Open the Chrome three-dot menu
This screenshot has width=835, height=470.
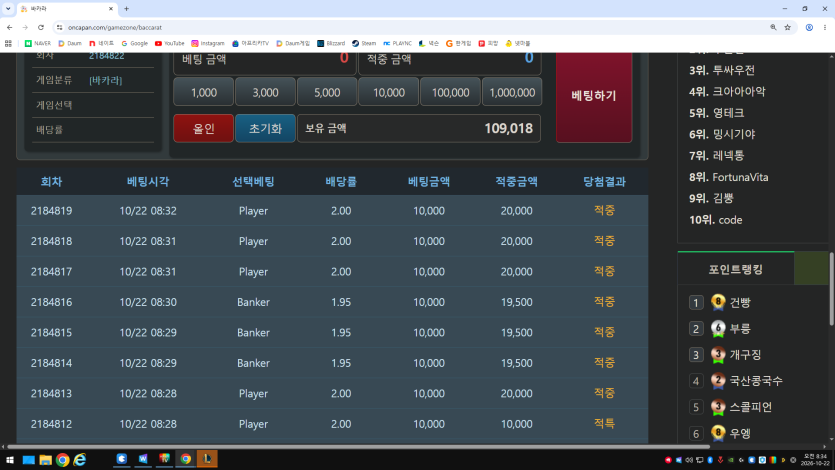click(x=824, y=27)
